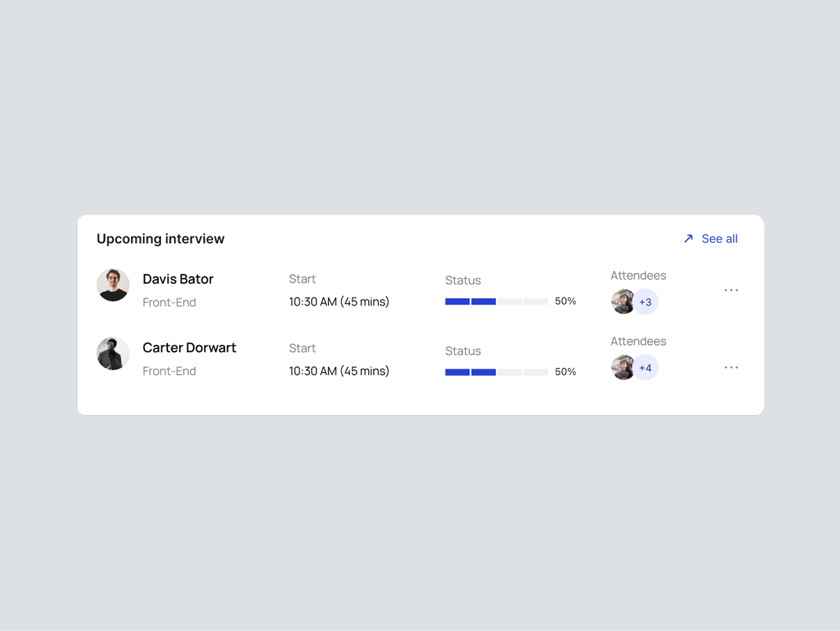The image size is (840, 631).
Task: Click the Upcoming interview heading
Action: pyautogui.click(x=161, y=239)
